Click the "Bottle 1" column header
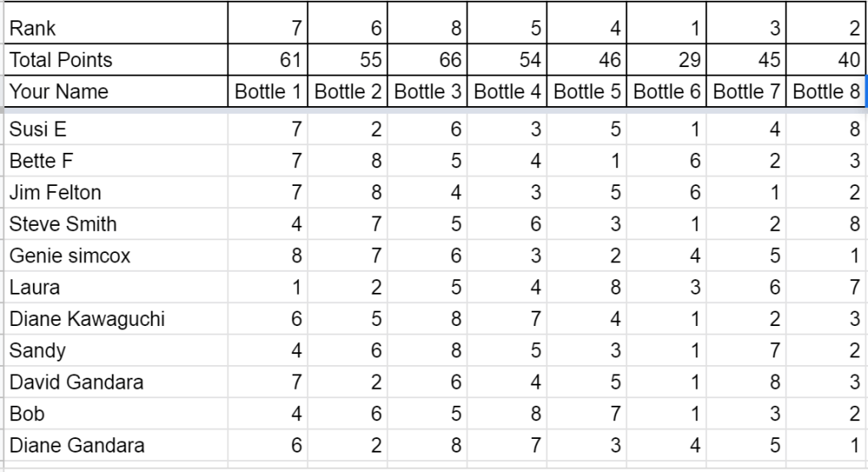The image size is (868, 472). click(268, 92)
